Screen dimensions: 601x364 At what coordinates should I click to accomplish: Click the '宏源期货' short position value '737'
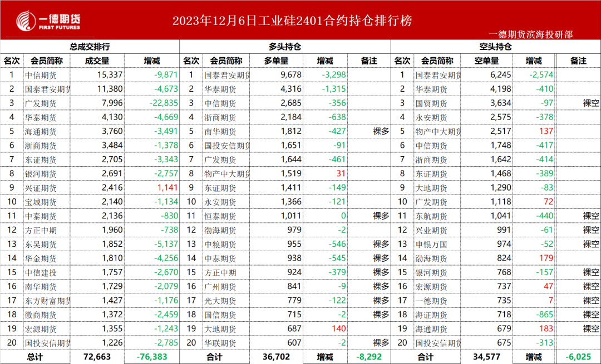[x=504, y=286]
